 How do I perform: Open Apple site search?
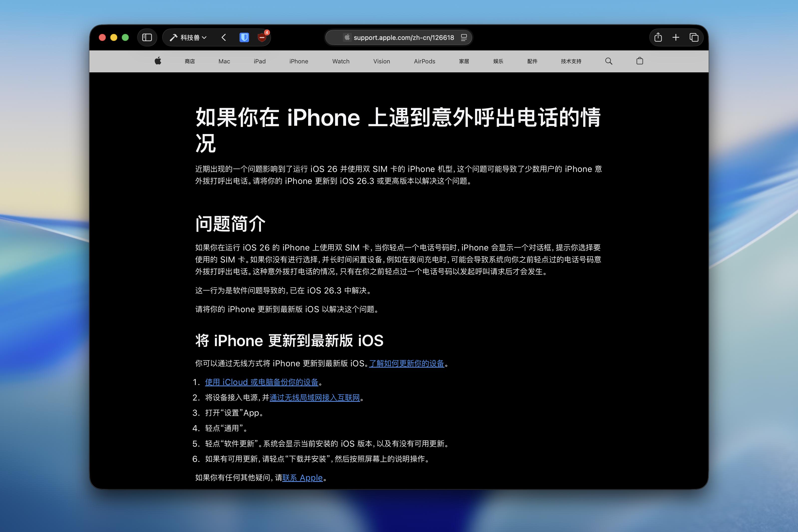(608, 61)
